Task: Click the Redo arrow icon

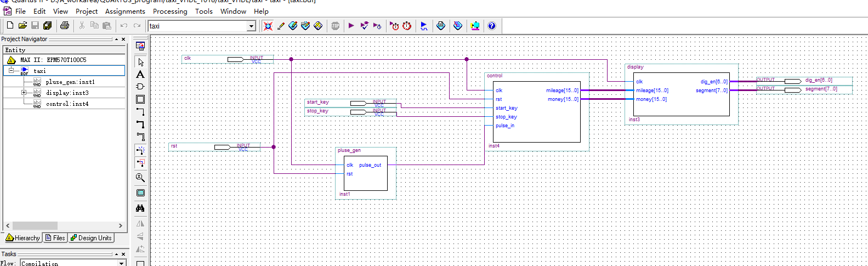Action: tap(137, 25)
